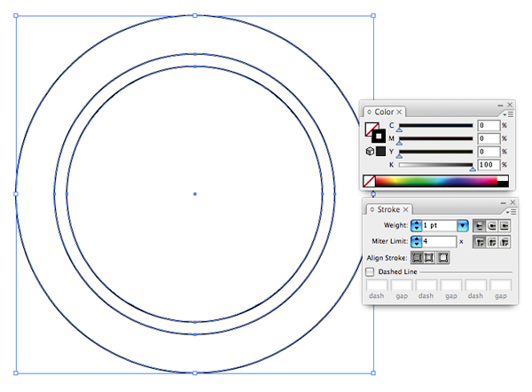Click the Miter Limit field showing 4
This screenshot has width=532, height=392.
pyautogui.click(x=440, y=241)
